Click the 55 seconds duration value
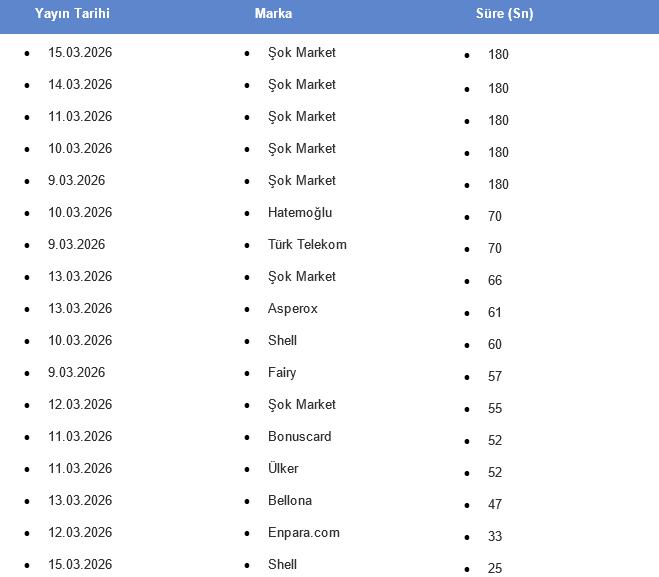The height and width of the screenshot is (577, 659). pyautogui.click(x=495, y=409)
